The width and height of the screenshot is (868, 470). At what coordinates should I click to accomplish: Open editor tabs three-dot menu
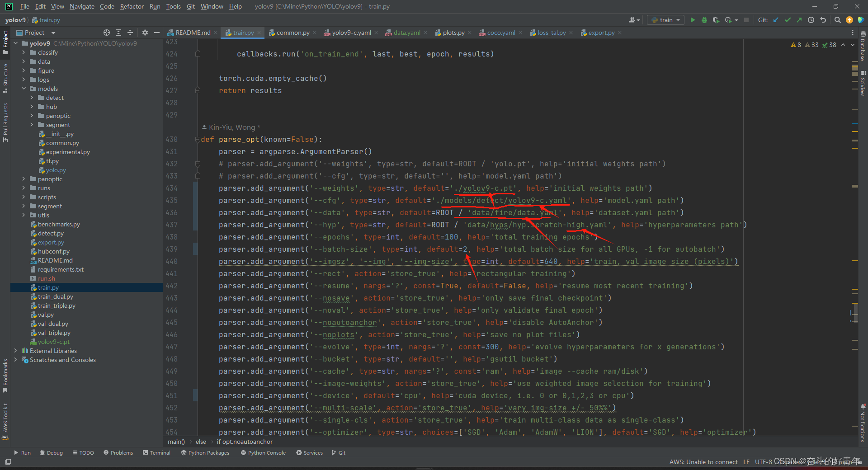pyautogui.click(x=853, y=33)
